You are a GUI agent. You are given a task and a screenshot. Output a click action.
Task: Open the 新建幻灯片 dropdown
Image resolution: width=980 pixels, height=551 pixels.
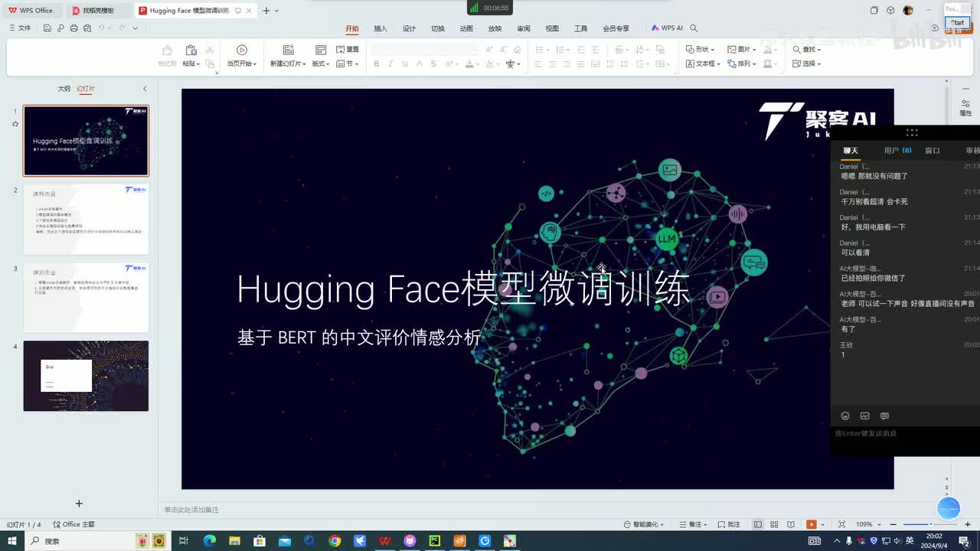288,64
